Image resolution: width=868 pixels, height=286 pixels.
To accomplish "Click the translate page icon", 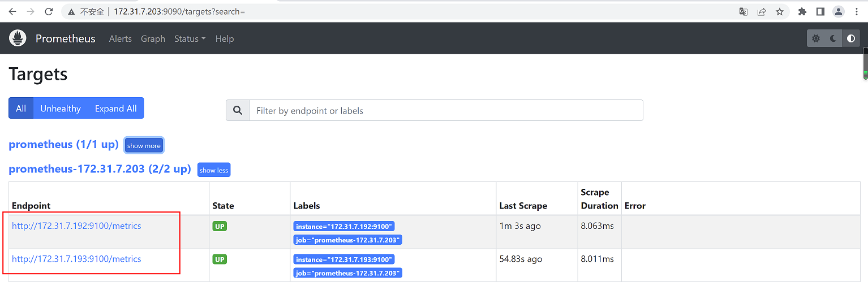I will (x=744, y=11).
